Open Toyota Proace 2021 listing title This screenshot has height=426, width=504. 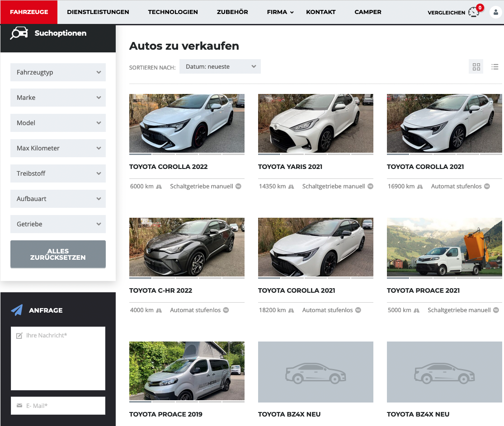click(424, 290)
